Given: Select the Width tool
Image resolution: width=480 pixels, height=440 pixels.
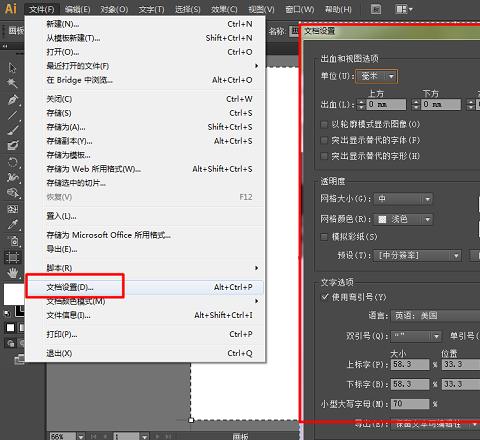Looking at the screenshot, I should (12, 177).
